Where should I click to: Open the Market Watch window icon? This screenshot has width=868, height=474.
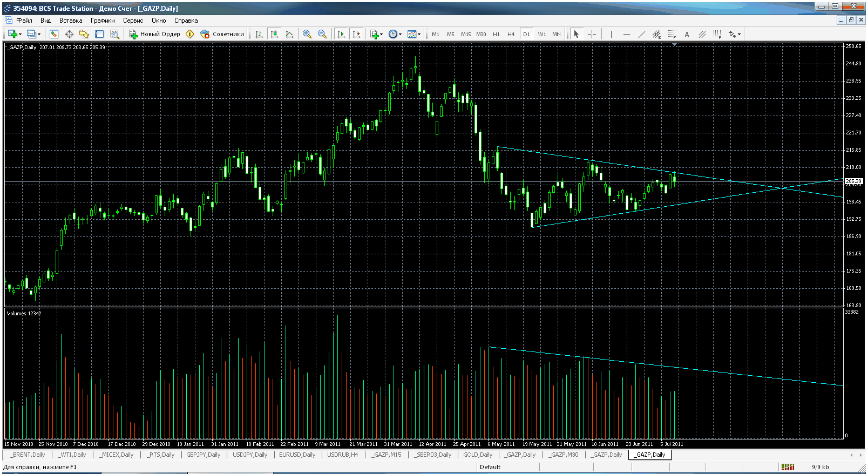54,34
